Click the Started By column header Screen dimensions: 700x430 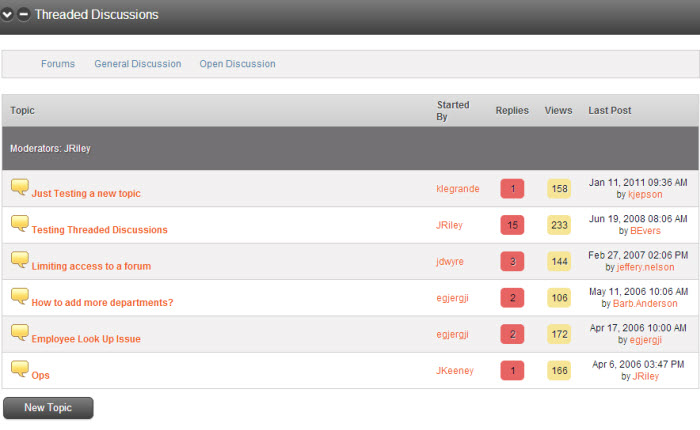(453, 111)
